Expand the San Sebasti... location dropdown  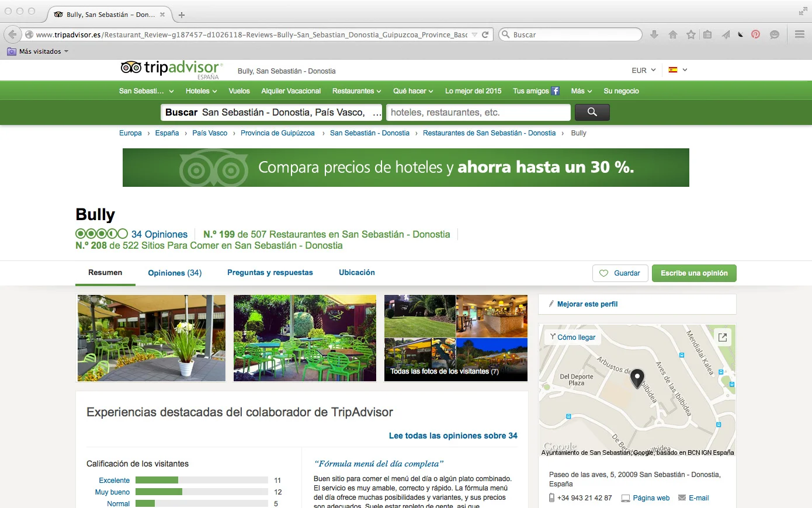pos(147,91)
